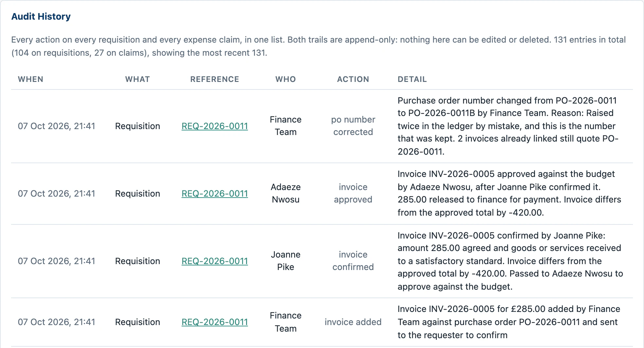
Task: Click the timestamp in the po number corrected row
Action: [57, 126]
